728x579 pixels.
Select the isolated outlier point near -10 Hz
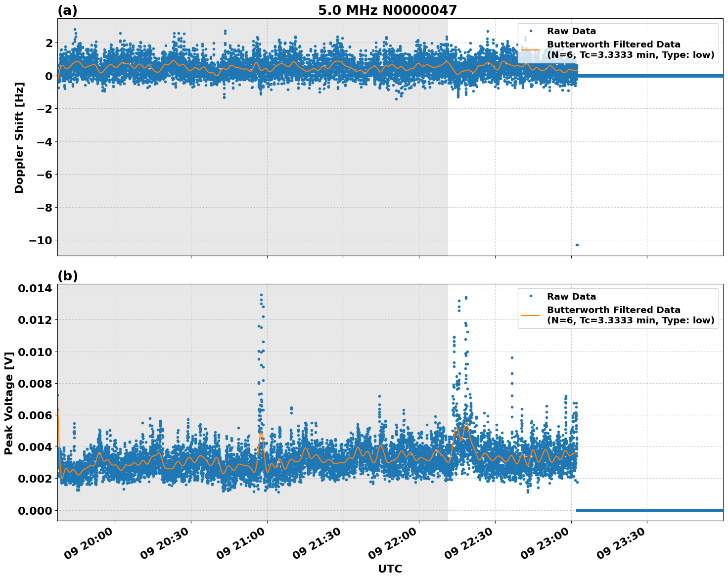577,244
